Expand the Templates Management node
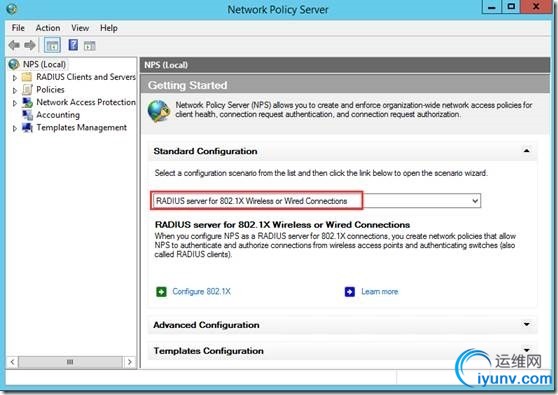558x395 pixels. point(15,128)
